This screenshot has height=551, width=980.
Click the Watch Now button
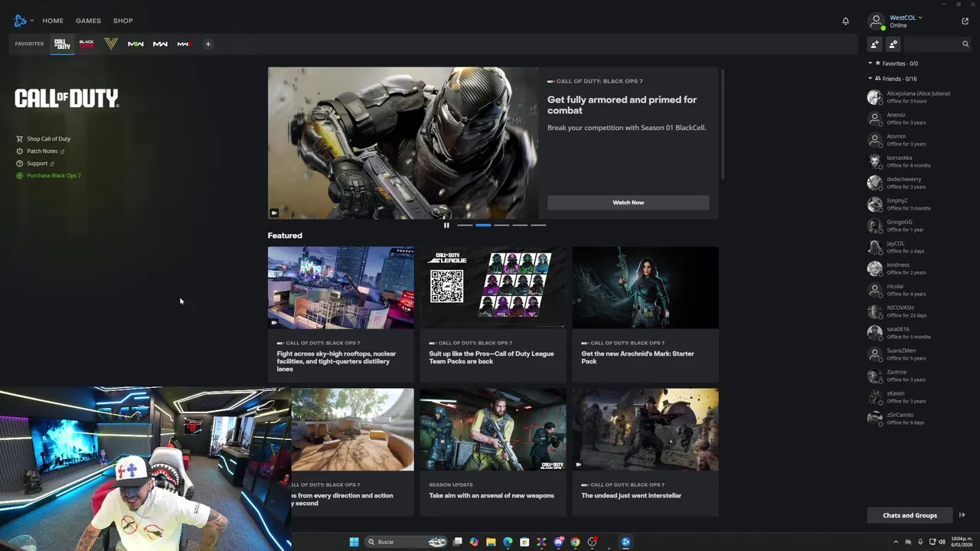[x=628, y=202]
